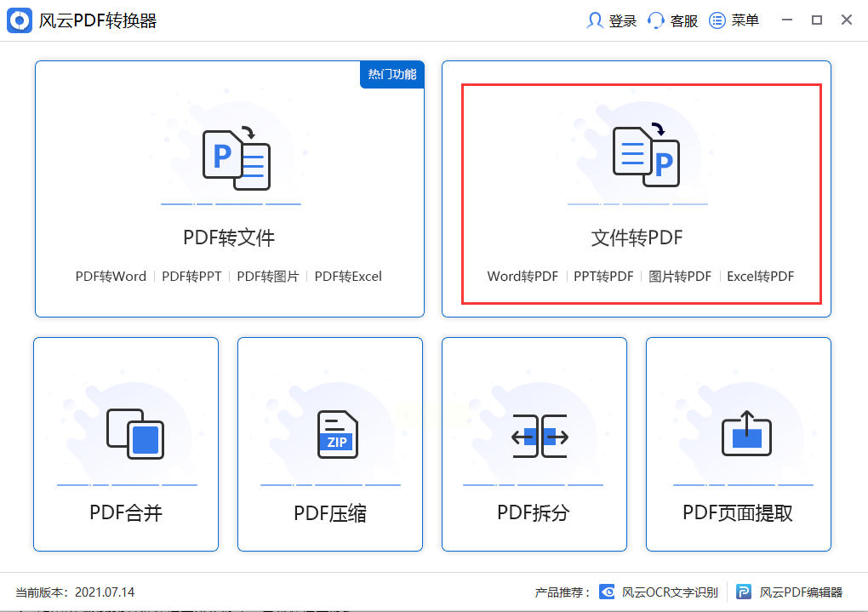Open the 菜单 text label
The image size is (868, 612).
(x=745, y=20)
